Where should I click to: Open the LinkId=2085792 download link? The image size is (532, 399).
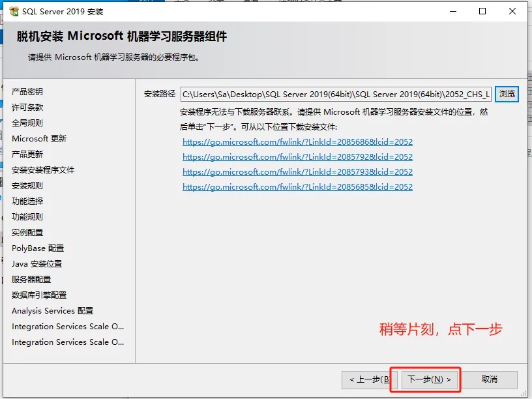click(297, 156)
